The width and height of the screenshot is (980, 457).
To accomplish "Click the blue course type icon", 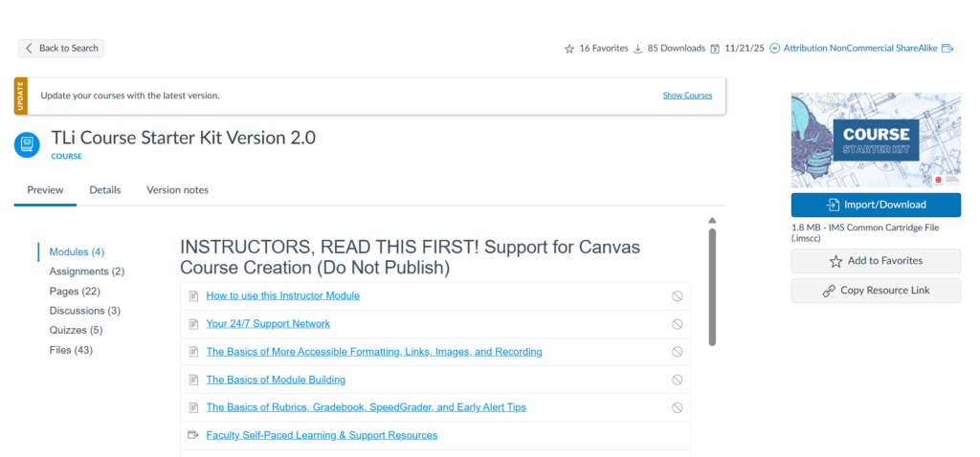I will (27, 144).
